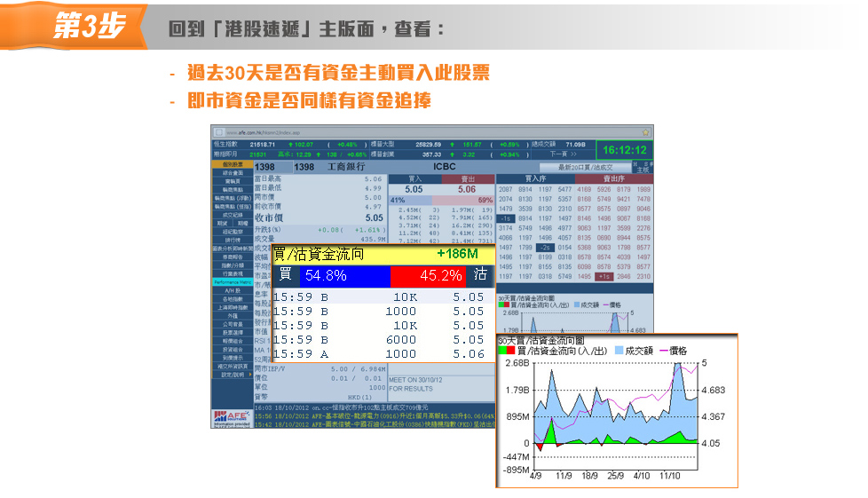Select 個別股票 in the left sidebar
This screenshot has width=868, height=498.
[x=233, y=165]
